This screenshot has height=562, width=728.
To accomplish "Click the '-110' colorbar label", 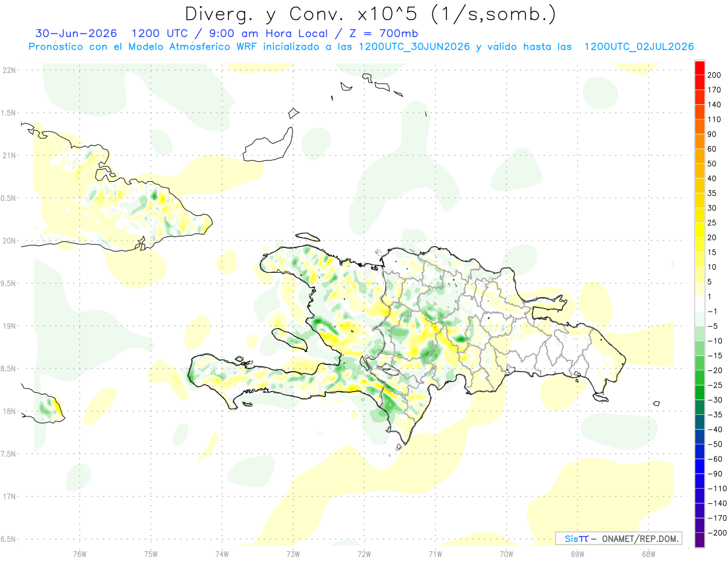I will click(x=717, y=489).
